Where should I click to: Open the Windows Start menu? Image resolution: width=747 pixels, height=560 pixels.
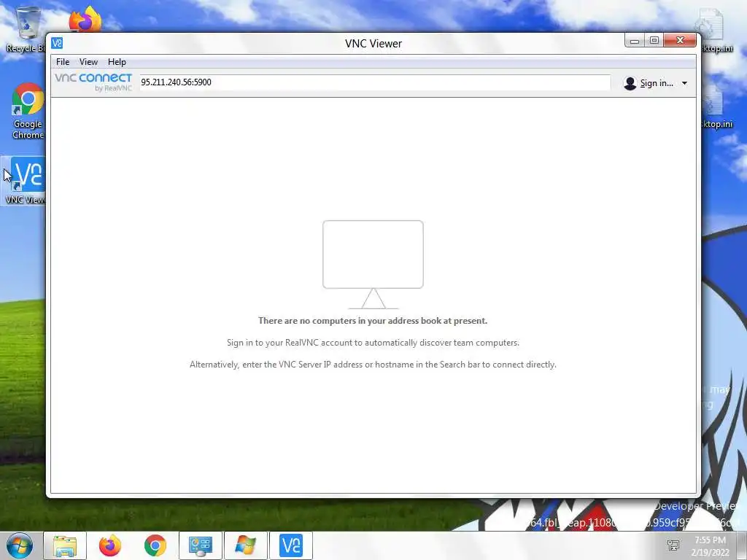tap(20, 545)
